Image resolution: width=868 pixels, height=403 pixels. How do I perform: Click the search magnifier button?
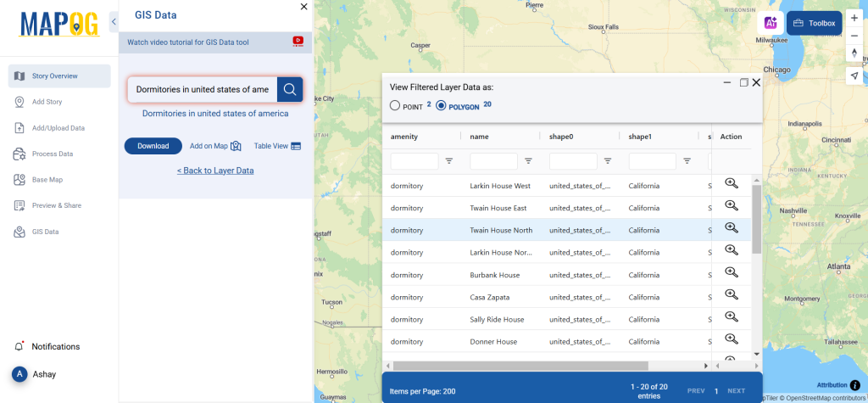pos(289,89)
